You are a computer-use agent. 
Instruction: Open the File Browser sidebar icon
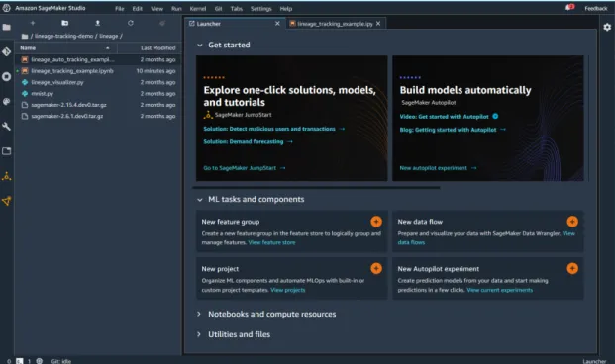click(7, 27)
